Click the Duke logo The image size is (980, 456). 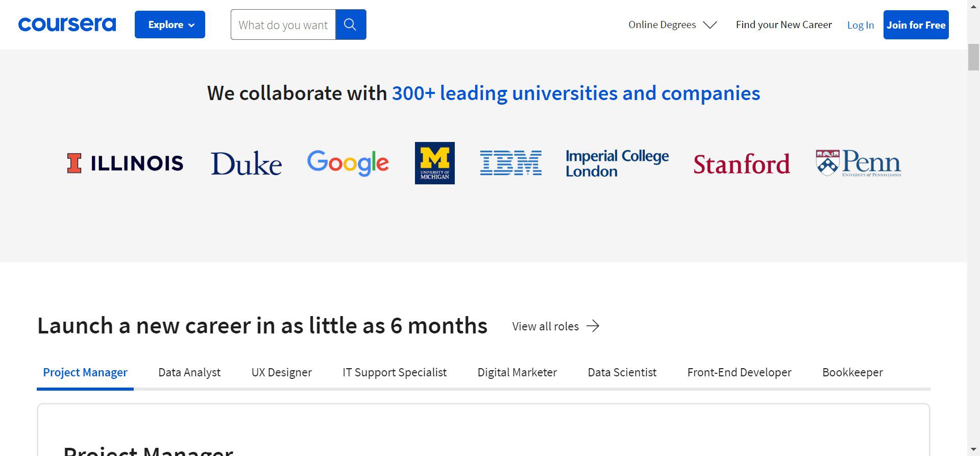pyautogui.click(x=246, y=163)
